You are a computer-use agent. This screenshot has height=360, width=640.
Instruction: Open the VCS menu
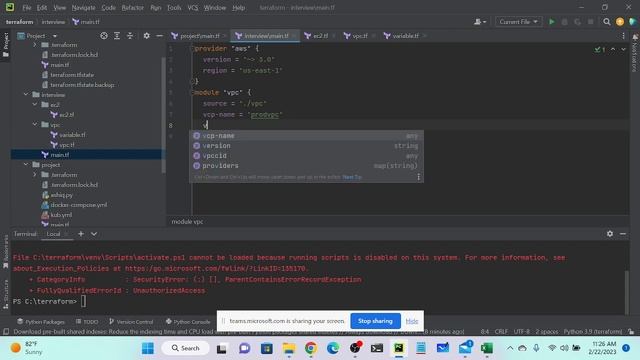(x=193, y=7)
